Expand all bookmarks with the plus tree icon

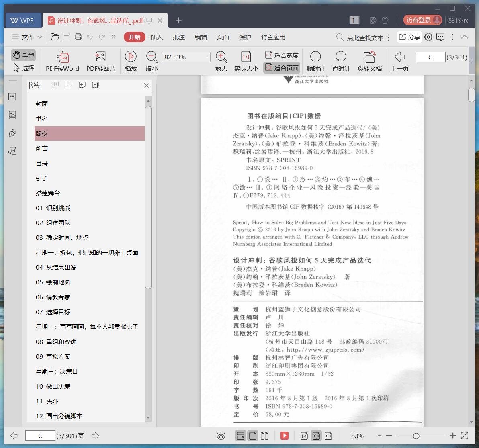(55, 85)
